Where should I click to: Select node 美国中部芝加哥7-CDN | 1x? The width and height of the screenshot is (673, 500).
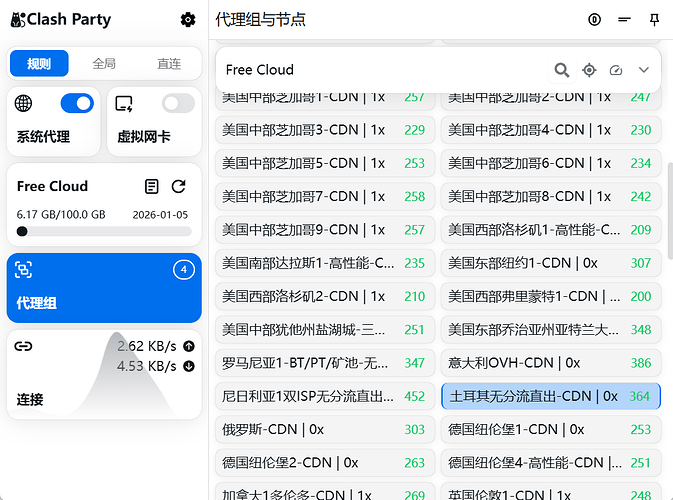(325, 197)
